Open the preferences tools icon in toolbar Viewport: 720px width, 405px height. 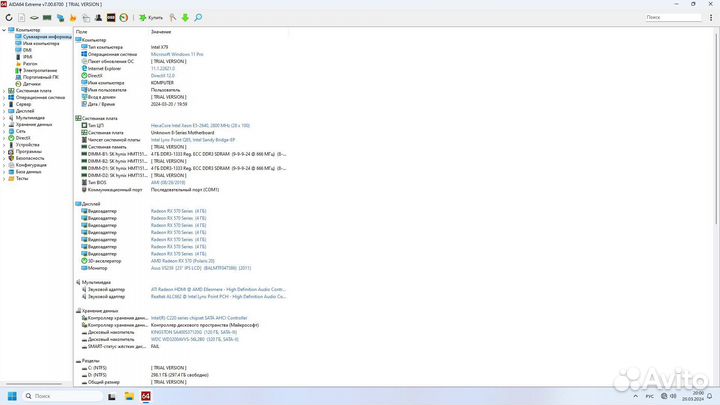(x=173, y=17)
